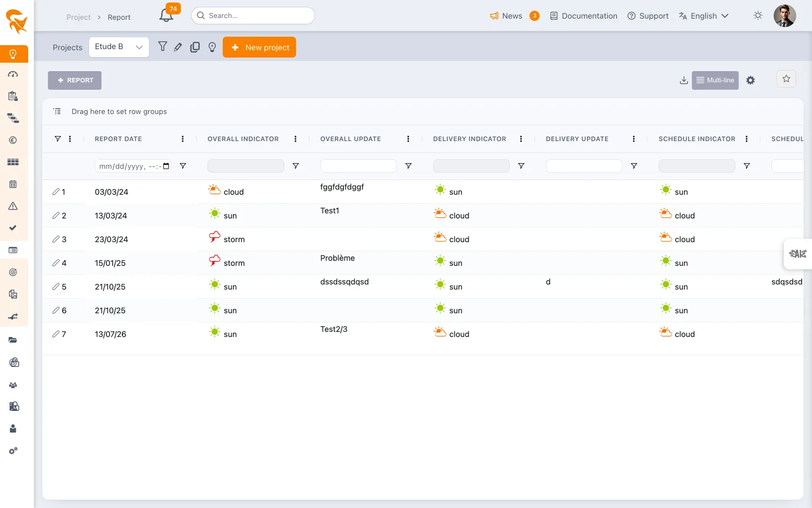Image resolution: width=812 pixels, height=508 pixels.
Task: Open the grid settings gear icon
Action: [x=751, y=80]
